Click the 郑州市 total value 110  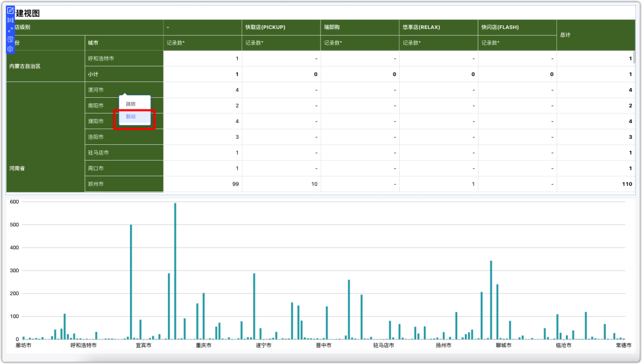click(x=627, y=184)
